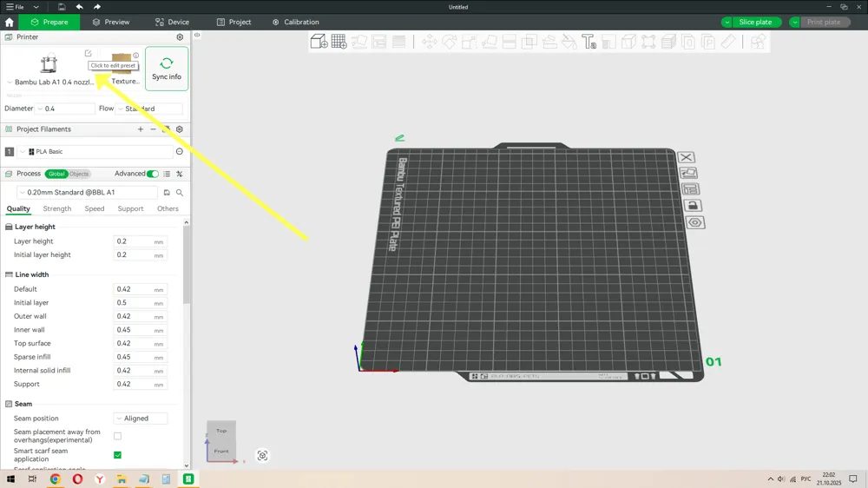Click the bed type Texture thumbnail
Screen dimensions: 868x488
(122, 63)
